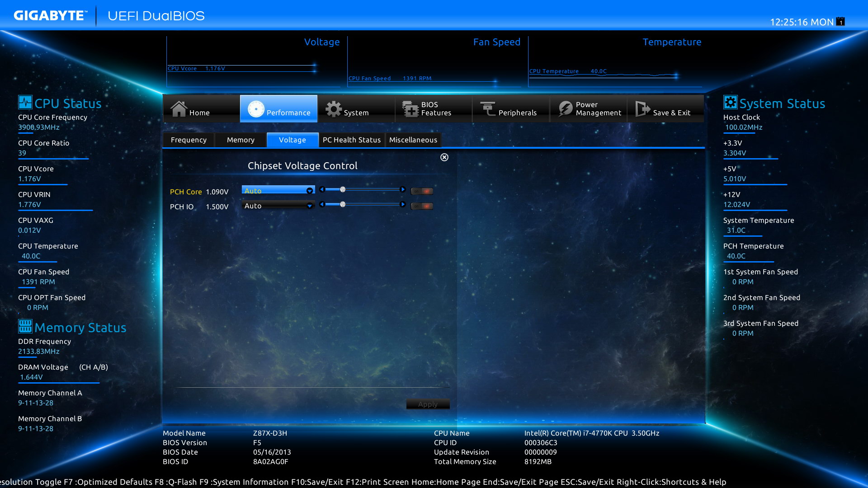868x488 pixels.
Task: Click the PCH IO label
Action: [182, 206]
